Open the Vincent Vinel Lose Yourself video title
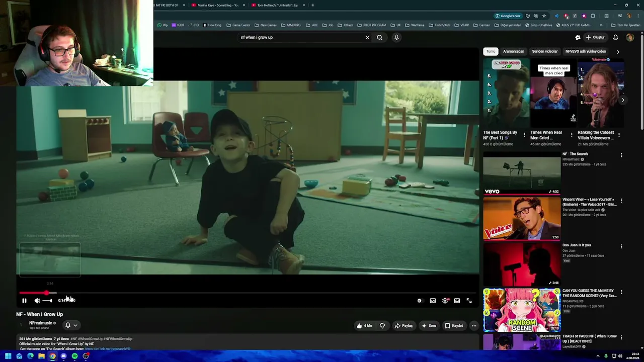The width and height of the screenshot is (644, 362). point(590,202)
